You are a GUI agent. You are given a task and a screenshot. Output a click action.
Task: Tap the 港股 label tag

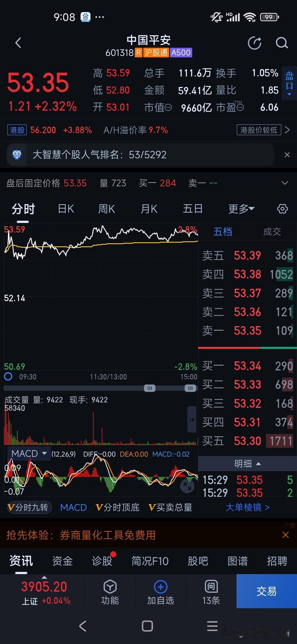(17, 130)
